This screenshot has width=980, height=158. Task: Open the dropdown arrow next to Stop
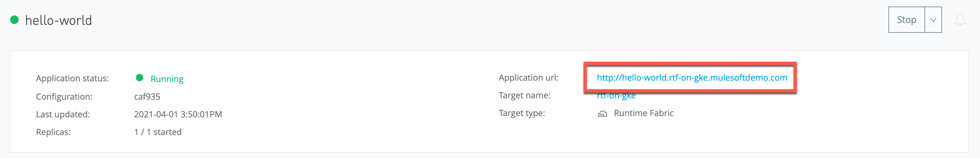coord(933,20)
